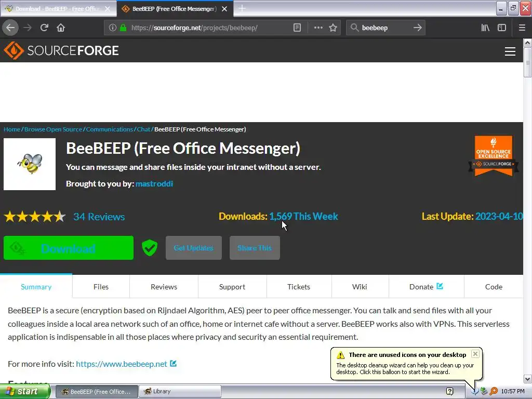
Task: Open the Code tab
Action: (494, 287)
